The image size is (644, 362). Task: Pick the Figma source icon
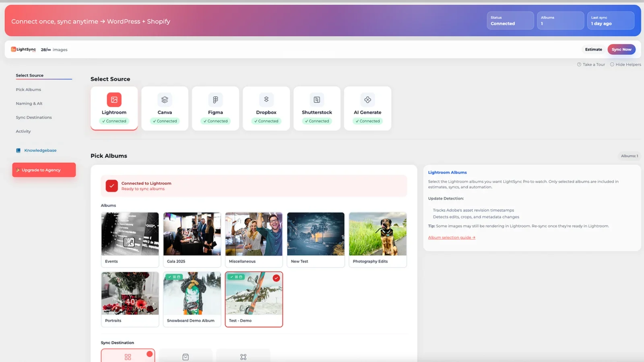pyautogui.click(x=215, y=100)
